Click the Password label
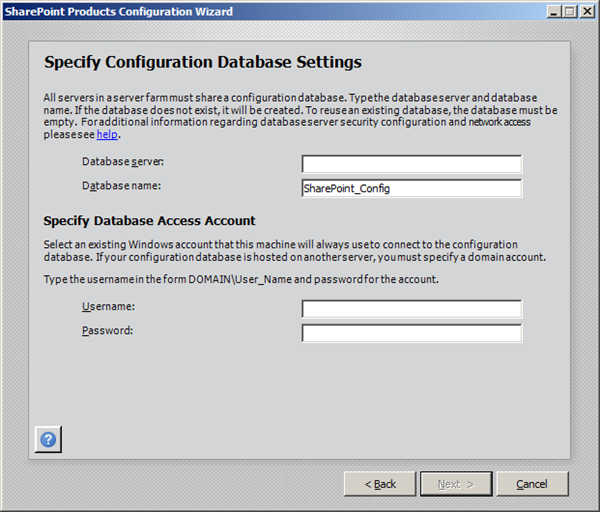Image resolution: width=600 pixels, height=512 pixels. pyautogui.click(x=107, y=330)
